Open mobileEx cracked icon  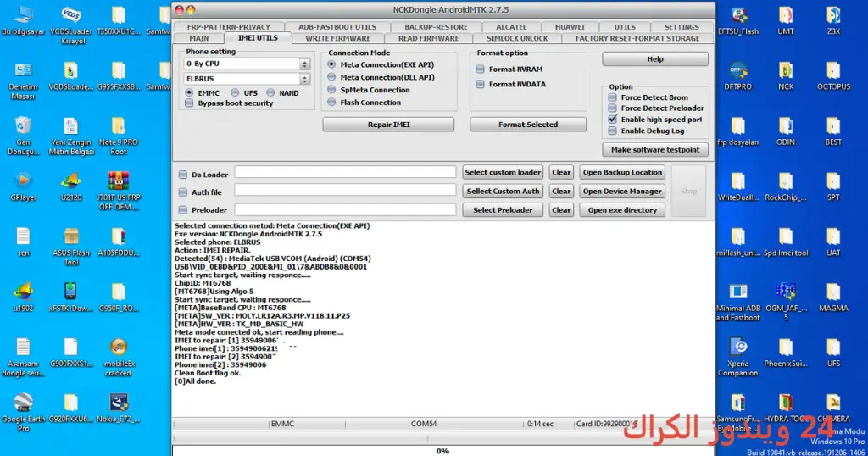119,357
